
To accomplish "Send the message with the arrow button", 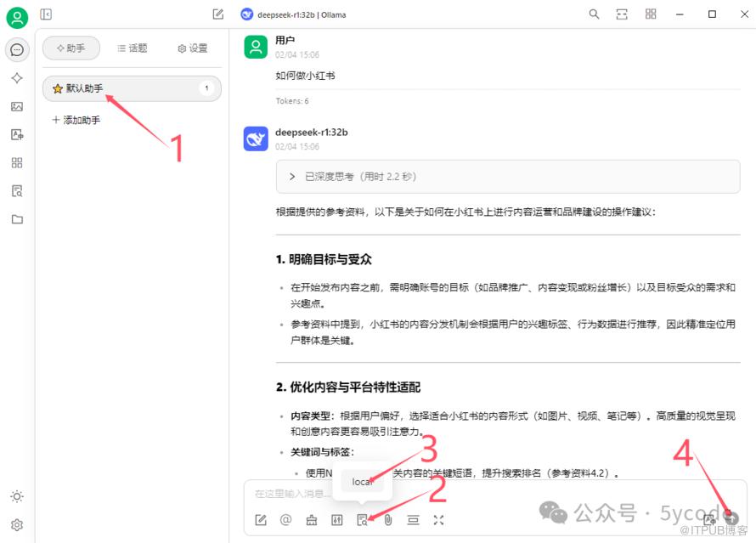I will click(x=731, y=518).
